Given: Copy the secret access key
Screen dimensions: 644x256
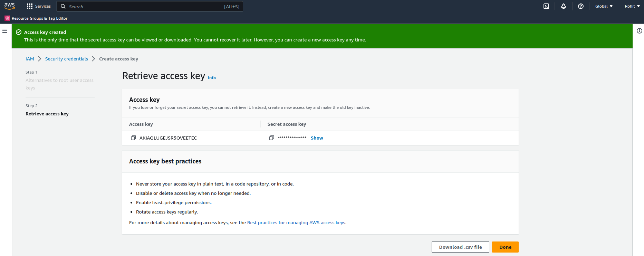Looking at the screenshot, I should click(x=272, y=138).
